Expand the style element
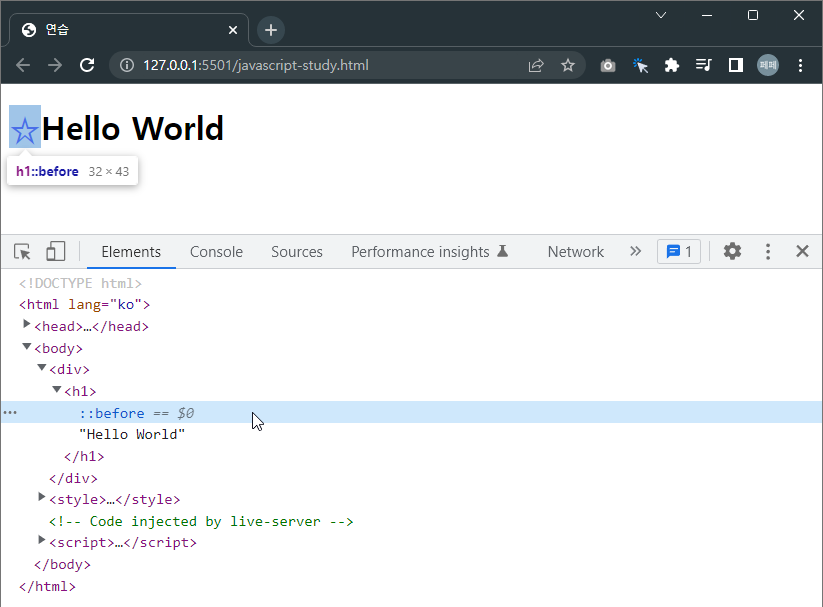 pyautogui.click(x=41, y=497)
